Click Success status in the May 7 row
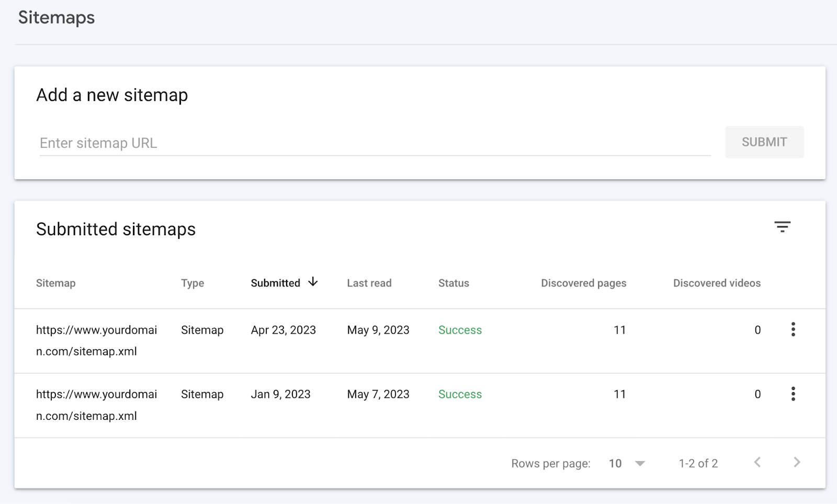This screenshot has width=837, height=504. tap(460, 394)
